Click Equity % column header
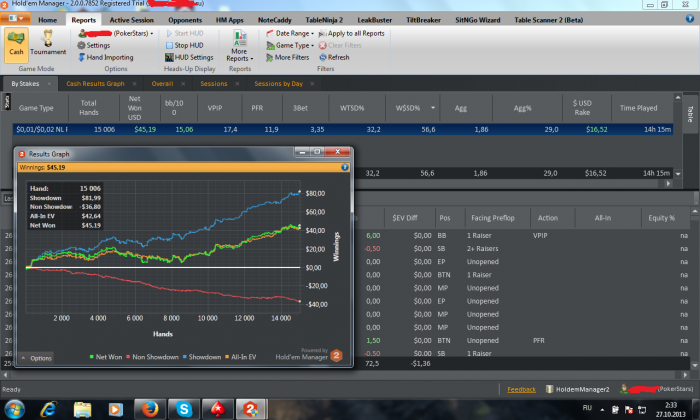700x420 pixels. pyautogui.click(x=662, y=218)
